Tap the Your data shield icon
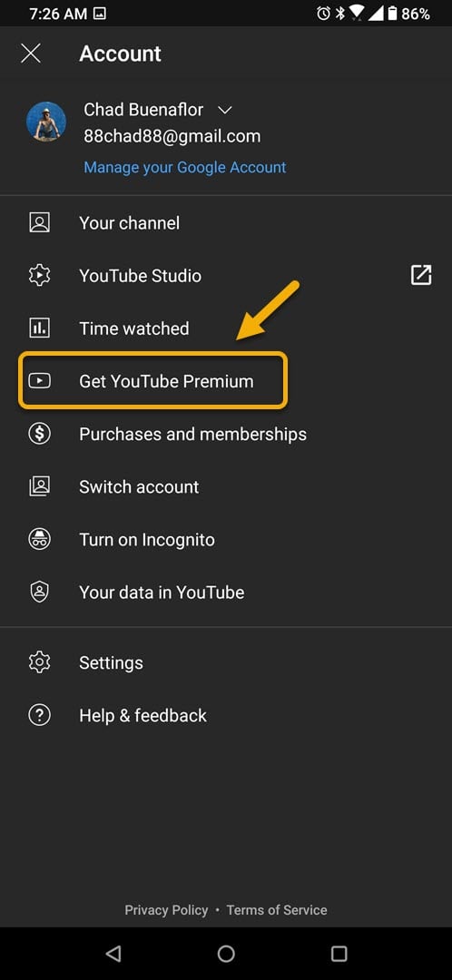The height and width of the screenshot is (980, 452). (x=39, y=592)
